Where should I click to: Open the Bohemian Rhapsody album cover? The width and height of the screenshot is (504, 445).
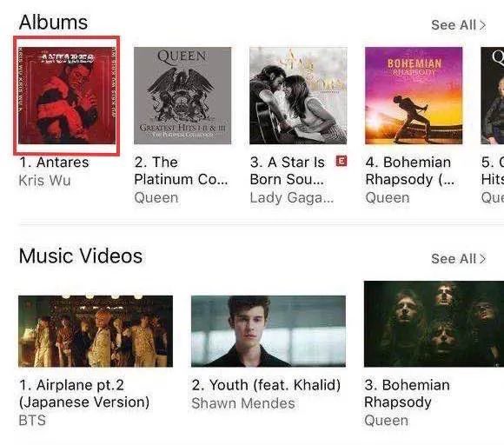[x=414, y=96]
